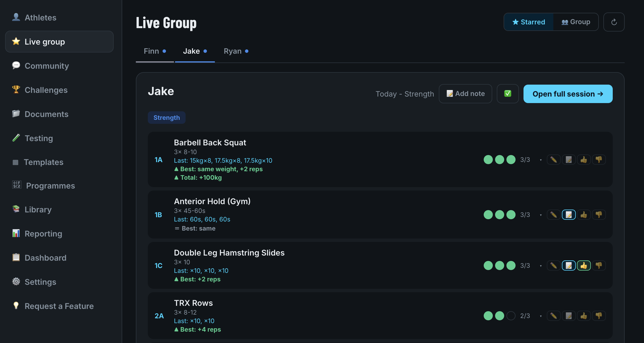
Task: Toggle first set dot of TRX Rows
Action: click(488, 316)
